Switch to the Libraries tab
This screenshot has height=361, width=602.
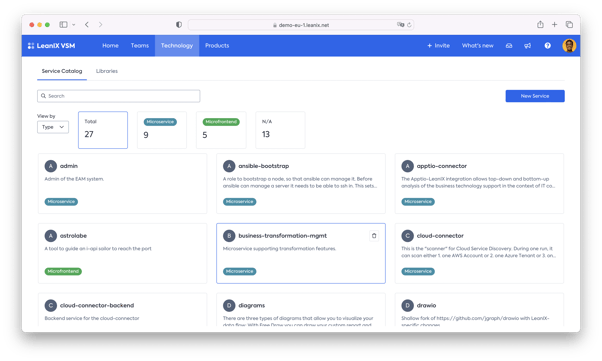(x=107, y=71)
